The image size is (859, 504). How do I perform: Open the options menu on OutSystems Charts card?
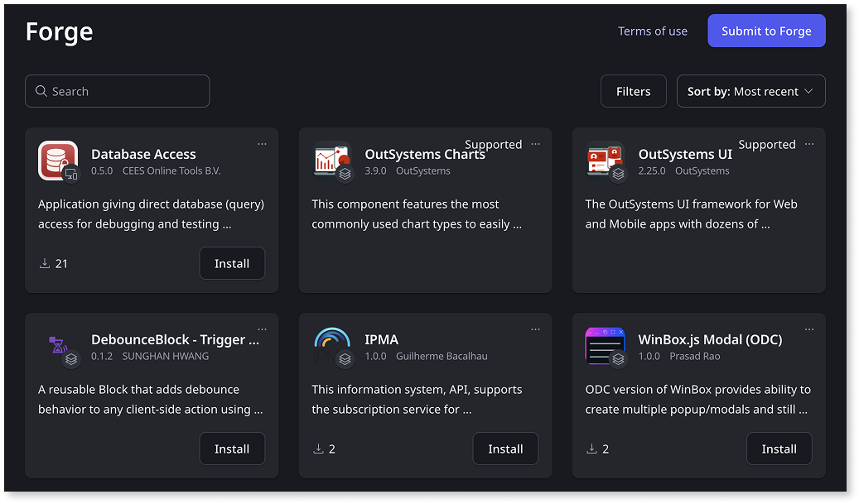pyautogui.click(x=536, y=143)
